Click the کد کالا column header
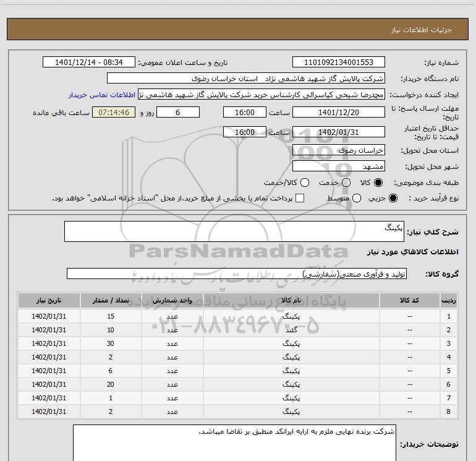Viewport: 476px width, 461px height. coord(409,300)
